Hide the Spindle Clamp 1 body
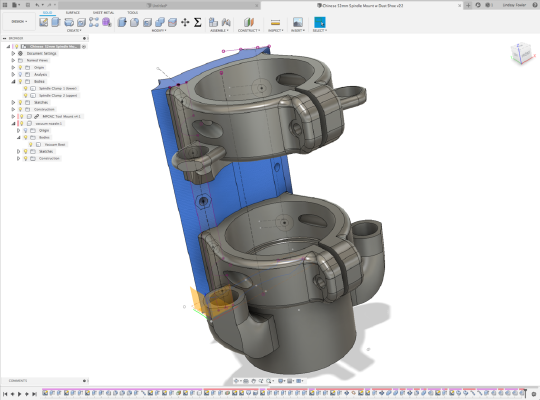Screen dimensions: 540x400 click(x=25, y=89)
